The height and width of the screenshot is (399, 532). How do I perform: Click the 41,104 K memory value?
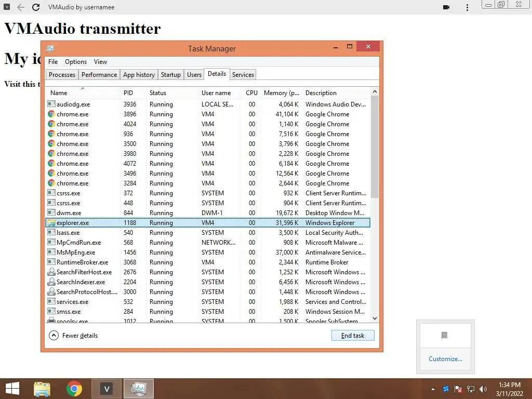pyautogui.click(x=287, y=114)
